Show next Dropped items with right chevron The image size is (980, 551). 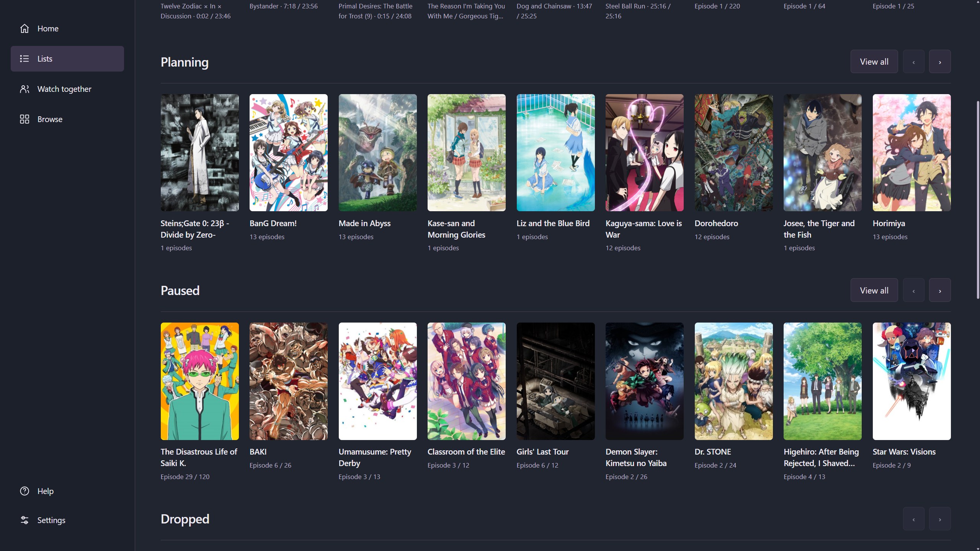pos(940,519)
